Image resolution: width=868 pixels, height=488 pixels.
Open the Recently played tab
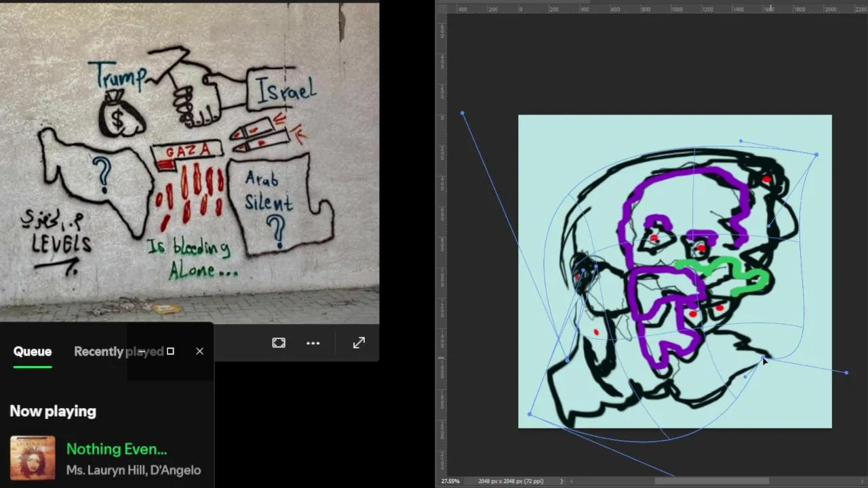(119, 351)
